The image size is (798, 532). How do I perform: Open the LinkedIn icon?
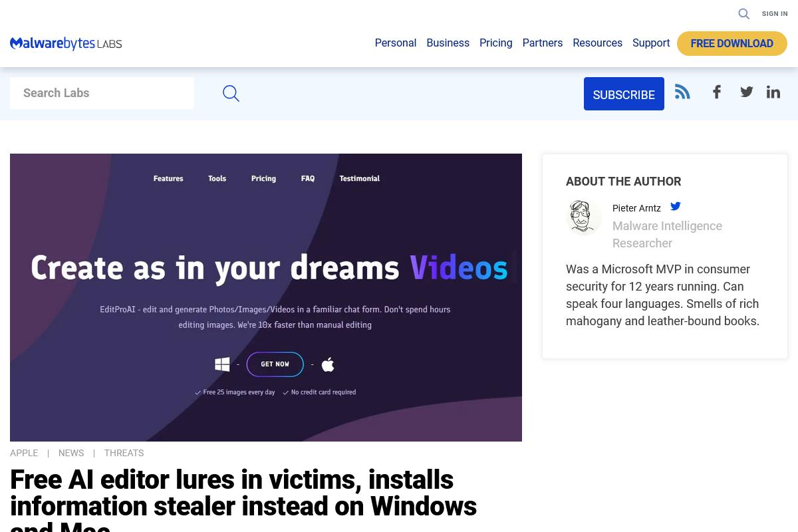773,92
